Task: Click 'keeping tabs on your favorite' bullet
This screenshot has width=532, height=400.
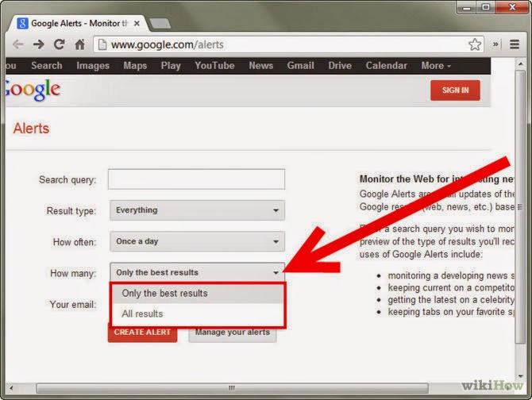Action: click(x=451, y=312)
